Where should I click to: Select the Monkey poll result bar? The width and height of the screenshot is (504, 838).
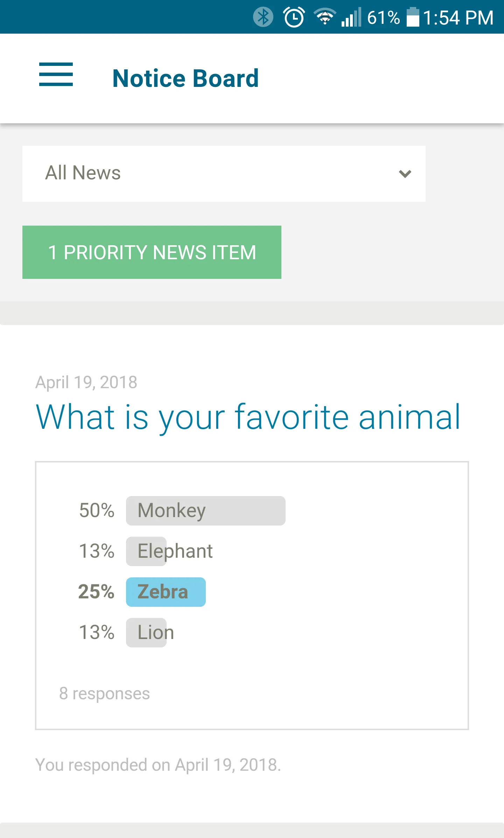pyautogui.click(x=205, y=510)
